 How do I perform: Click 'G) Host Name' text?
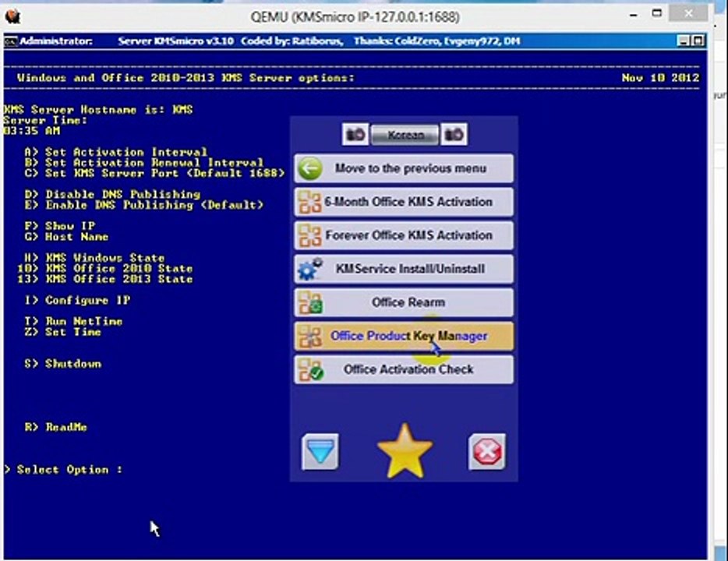(66, 236)
